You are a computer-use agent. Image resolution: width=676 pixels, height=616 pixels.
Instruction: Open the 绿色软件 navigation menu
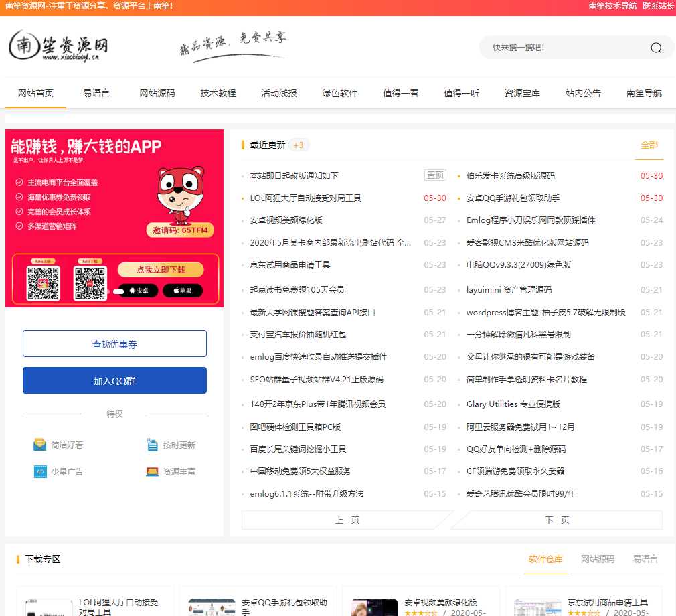pos(340,93)
